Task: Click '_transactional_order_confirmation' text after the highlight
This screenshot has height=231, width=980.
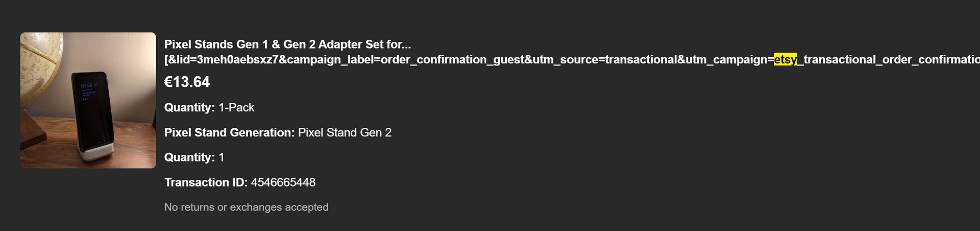Action: pyautogui.click(x=888, y=60)
